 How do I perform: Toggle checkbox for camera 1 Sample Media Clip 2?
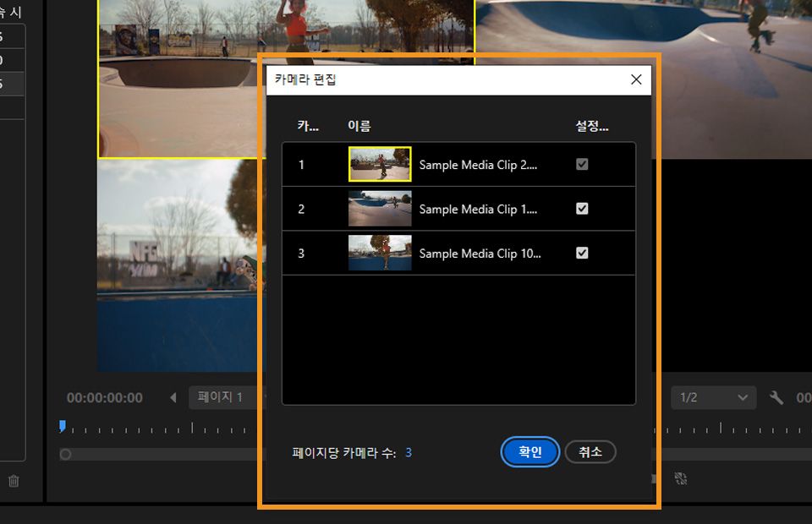click(x=582, y=164)
